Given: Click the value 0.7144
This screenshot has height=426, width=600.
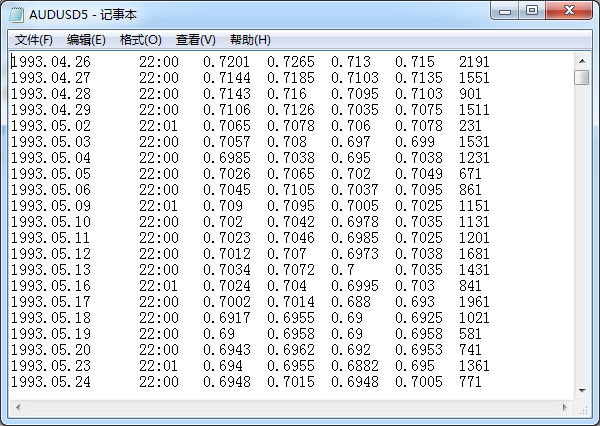Looking at the screenshot, I should (x=227, y=78).
